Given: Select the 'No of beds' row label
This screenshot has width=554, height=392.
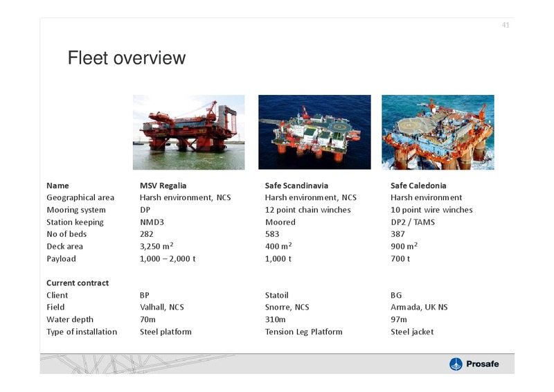Looking at the screenshot, I should click(66, 234).
